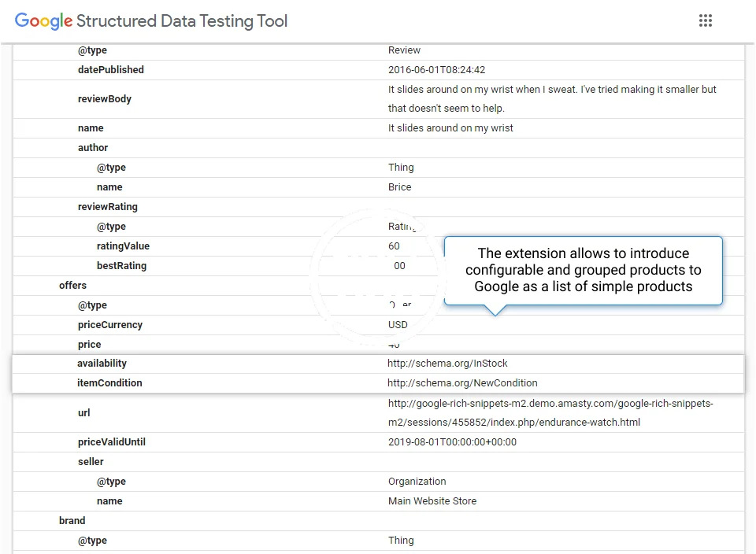Click the datePublished value 2016-06-01T08:24:42
This screenshot has width=756, height=554.
(x=442, y=70)
